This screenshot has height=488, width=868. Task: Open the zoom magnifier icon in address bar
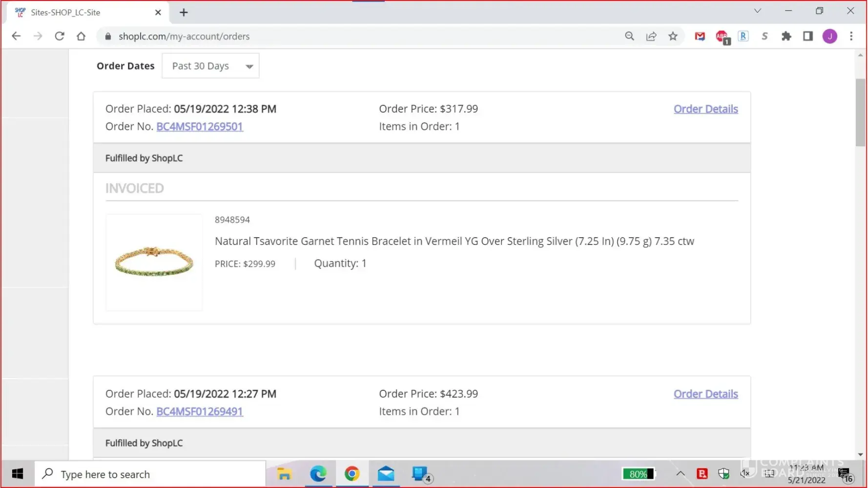(x=629, y=36)
